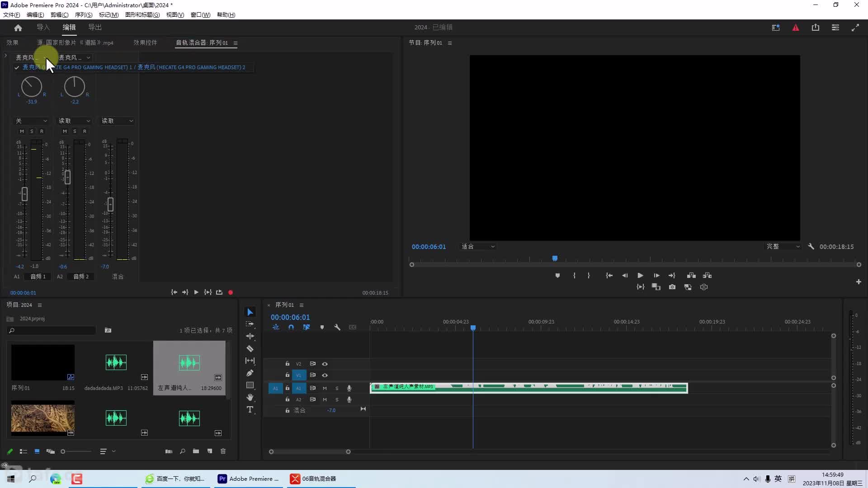Viewport: 868px width, 488px height.
Task: Switch to the 导出 workspace tab
Action: point(95,28)
